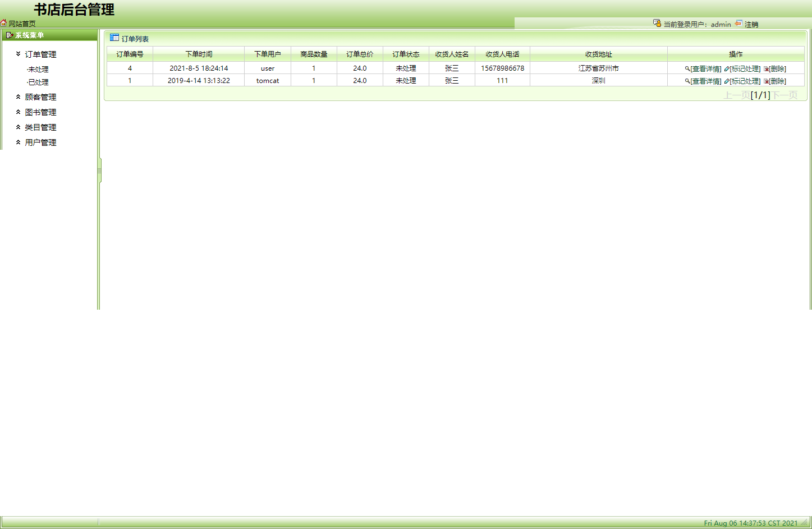Click the 书店后台管理 page title
This screenshot has width=812, height=529.
(x=74, y=10)
